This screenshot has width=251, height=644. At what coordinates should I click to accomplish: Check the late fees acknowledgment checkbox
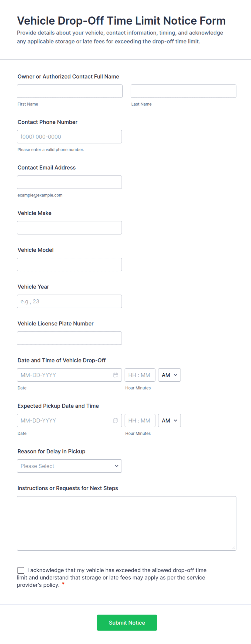pyautogui.click(x=21, y=570)
